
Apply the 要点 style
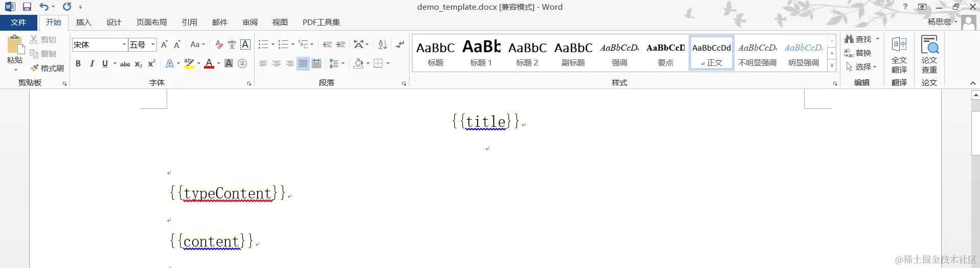tap(665, 53)
